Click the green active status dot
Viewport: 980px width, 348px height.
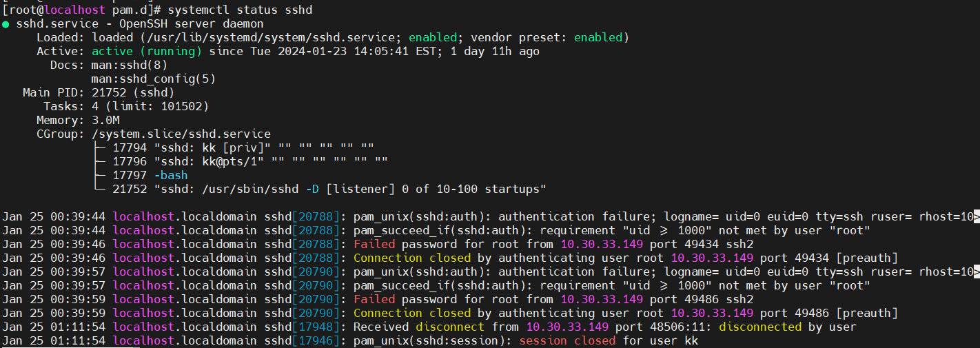(x=6, y=24)
